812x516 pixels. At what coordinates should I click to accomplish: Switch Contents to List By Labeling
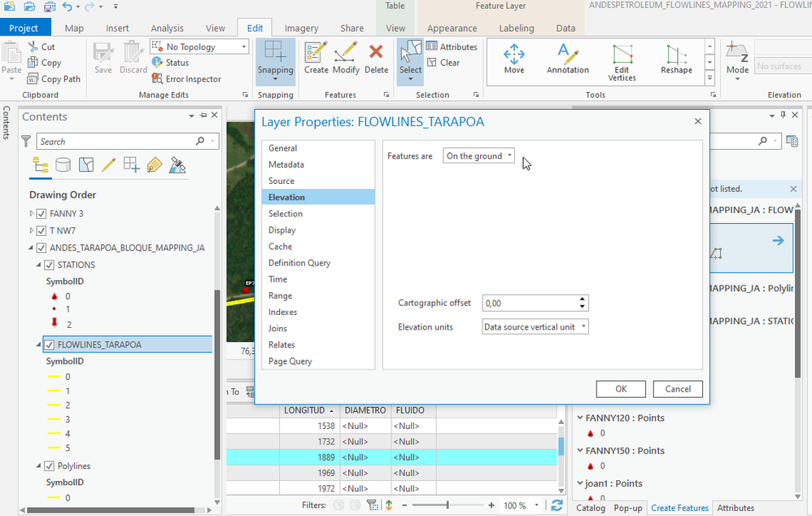155,165
